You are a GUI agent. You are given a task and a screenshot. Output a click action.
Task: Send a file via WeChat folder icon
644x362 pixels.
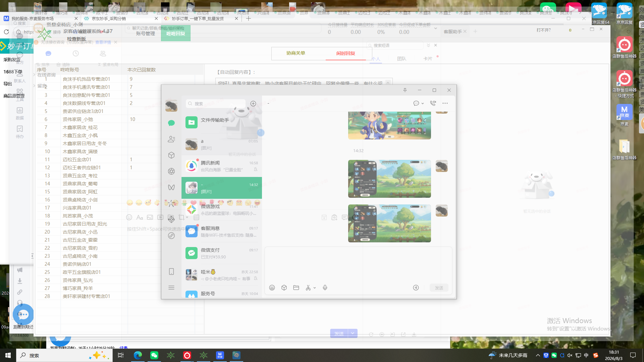[296, 288]
